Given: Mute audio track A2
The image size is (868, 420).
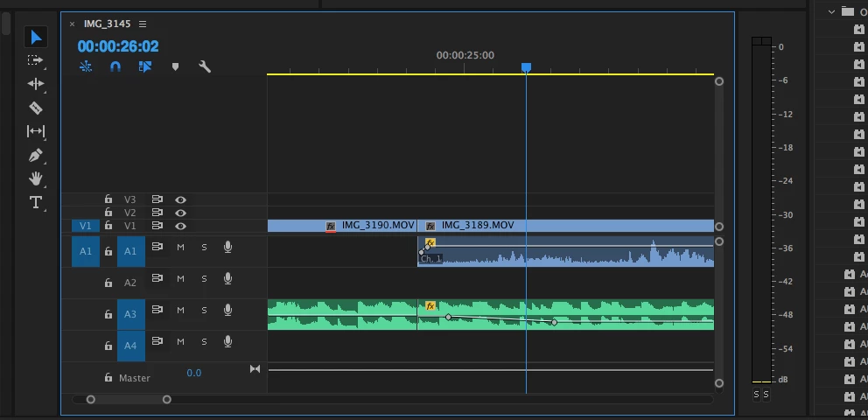Looking at the screenshot, I should 180,279.
